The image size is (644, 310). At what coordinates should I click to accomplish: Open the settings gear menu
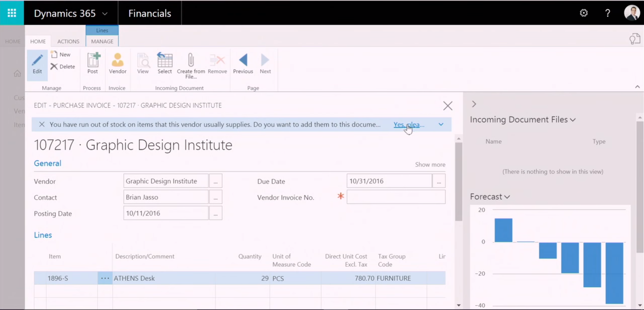coord(584,13)
